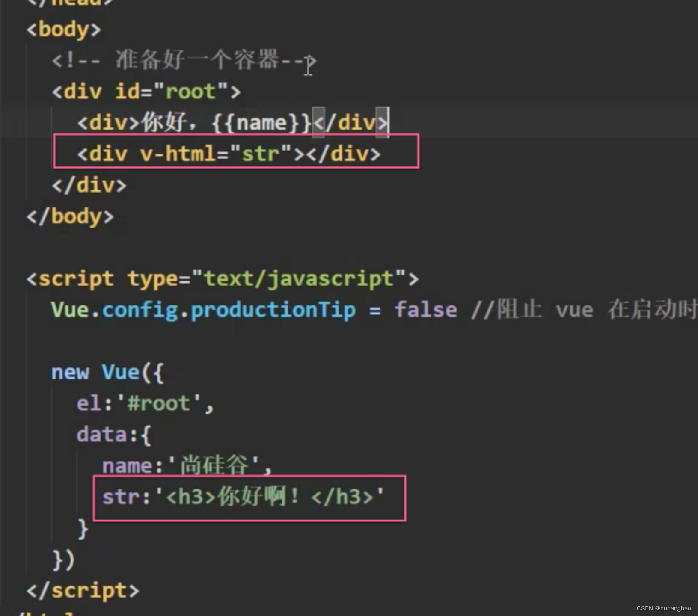The image size is (698, 616).
Task: Click the '//阻止 vue 在启动时' comment
Action: (x=584, y=310)
